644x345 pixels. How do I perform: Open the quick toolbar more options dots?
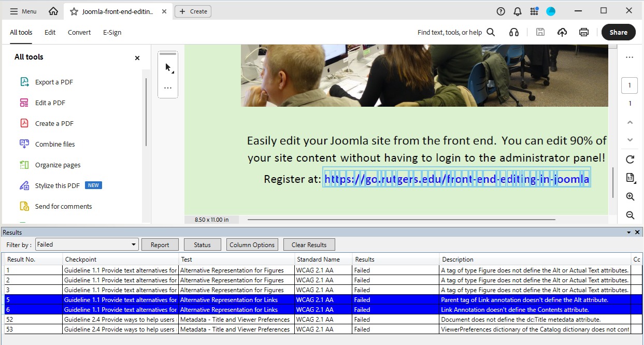pos(168,88)
